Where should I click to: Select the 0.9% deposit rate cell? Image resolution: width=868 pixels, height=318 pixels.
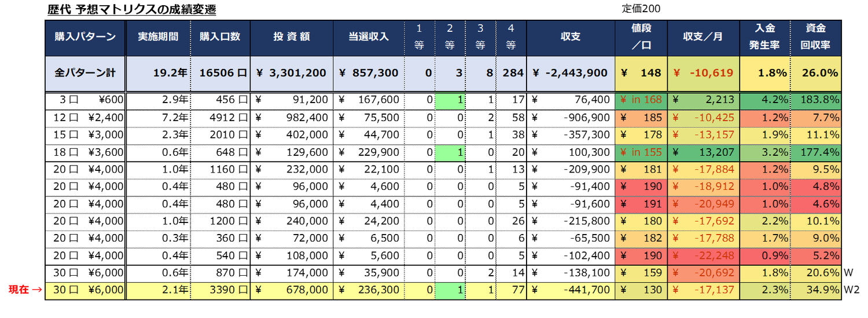click(764, 255)
